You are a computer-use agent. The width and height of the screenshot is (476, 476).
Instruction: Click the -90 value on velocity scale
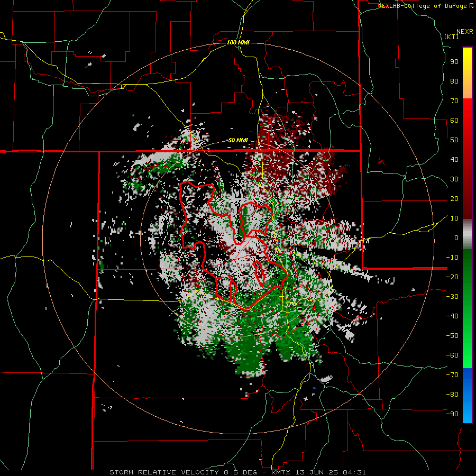pos(452,414)
